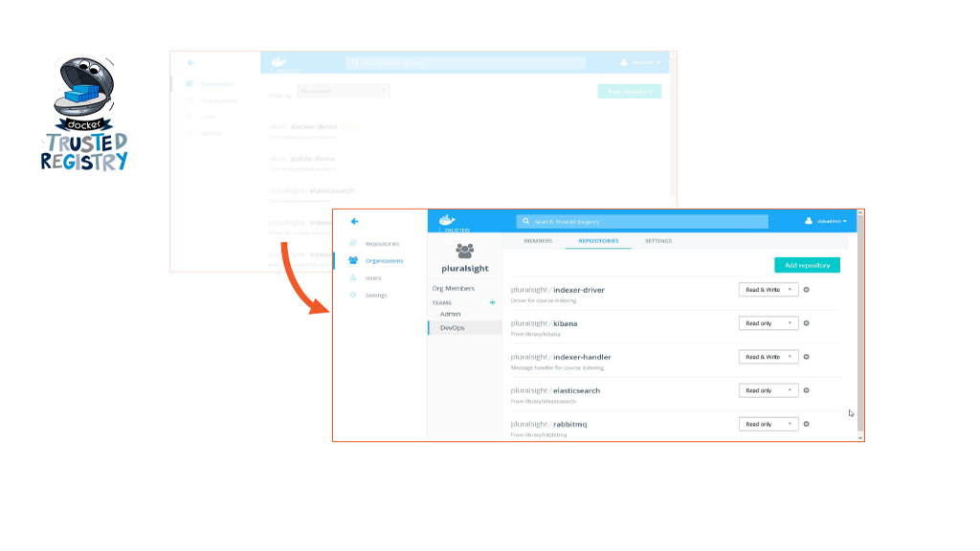The image size is (980, 551).
Task: Open the permission dropdown for indexer-handler
Action: point(768,357)
